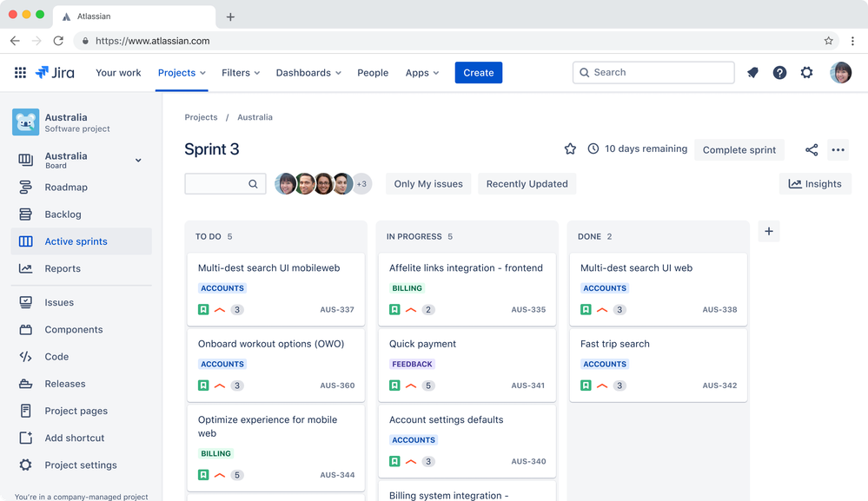The height and width of the screenshot is (501, 868).
Task: Go to Your work tab
Action: coord(118,72)
